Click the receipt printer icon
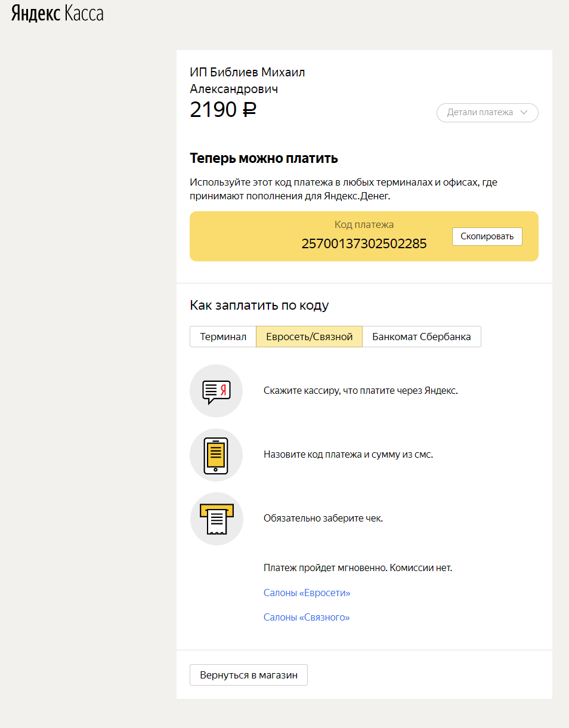569x728 pixels. coord(216,519)
